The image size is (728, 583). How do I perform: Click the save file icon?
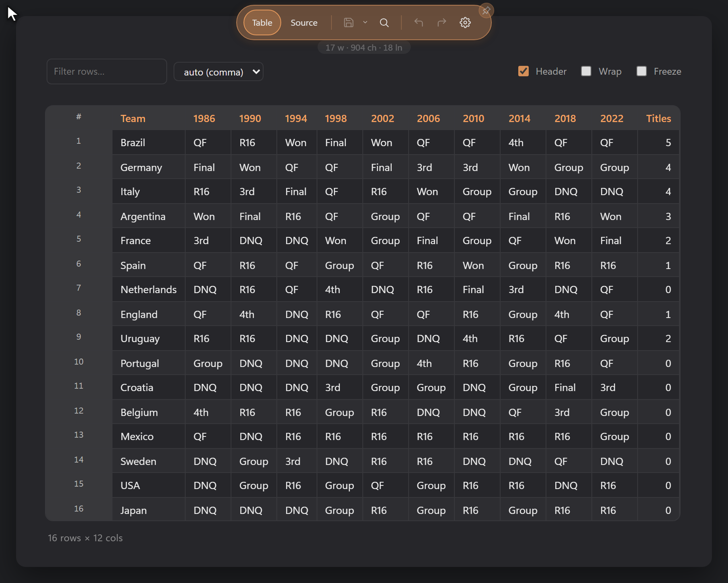[348, 22]
